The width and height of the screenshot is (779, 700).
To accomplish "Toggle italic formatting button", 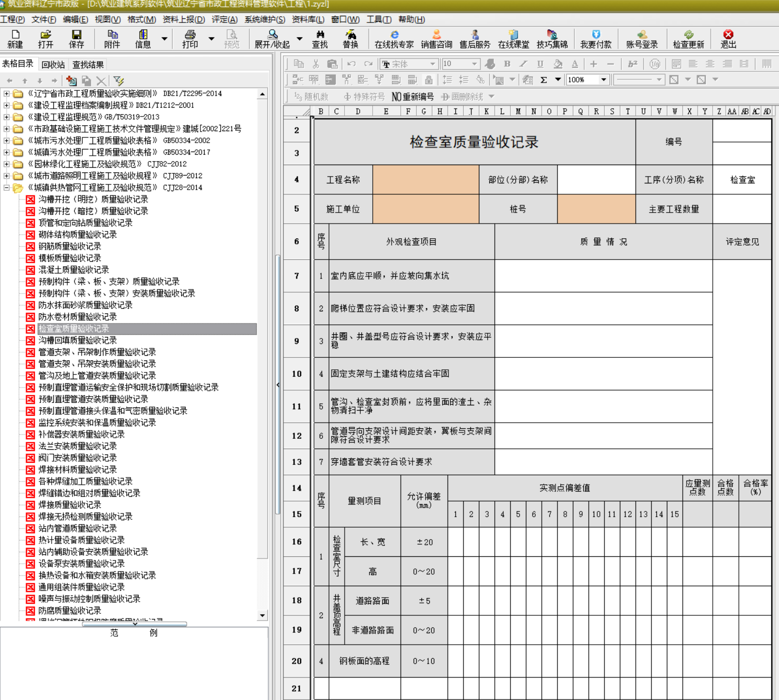I will tap(523, 64).
